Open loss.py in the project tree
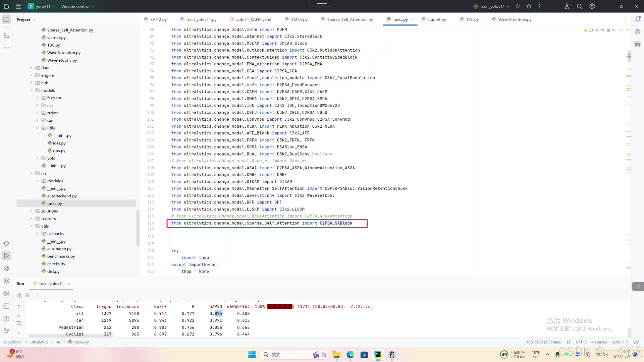 pyautogui.click(x=59, y=143)
